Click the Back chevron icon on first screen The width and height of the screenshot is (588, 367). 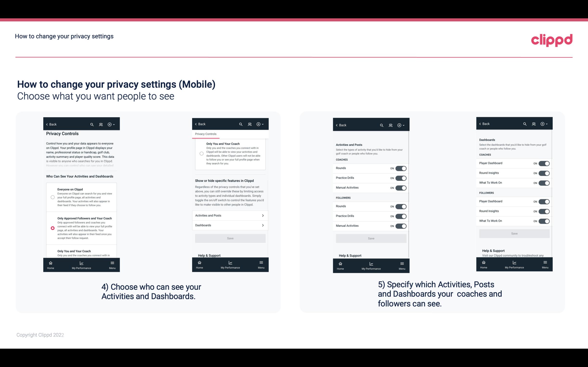click(47, 124)
